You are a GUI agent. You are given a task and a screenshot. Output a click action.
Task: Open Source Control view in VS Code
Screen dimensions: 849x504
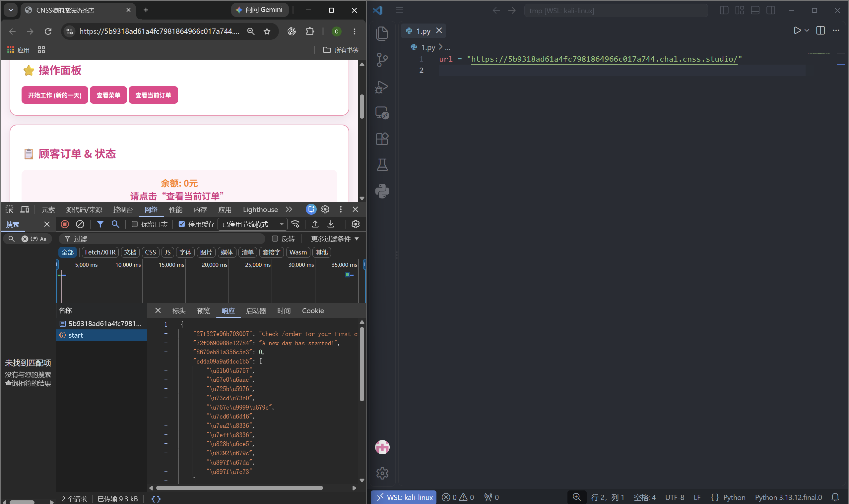[382, 60]
